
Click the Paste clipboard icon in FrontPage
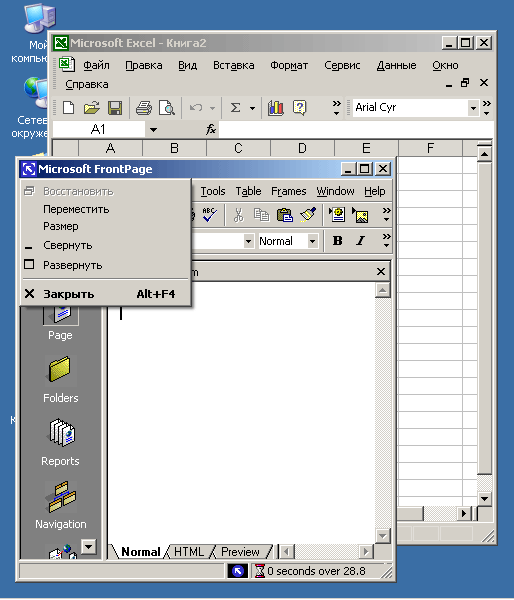pos(285,215)
